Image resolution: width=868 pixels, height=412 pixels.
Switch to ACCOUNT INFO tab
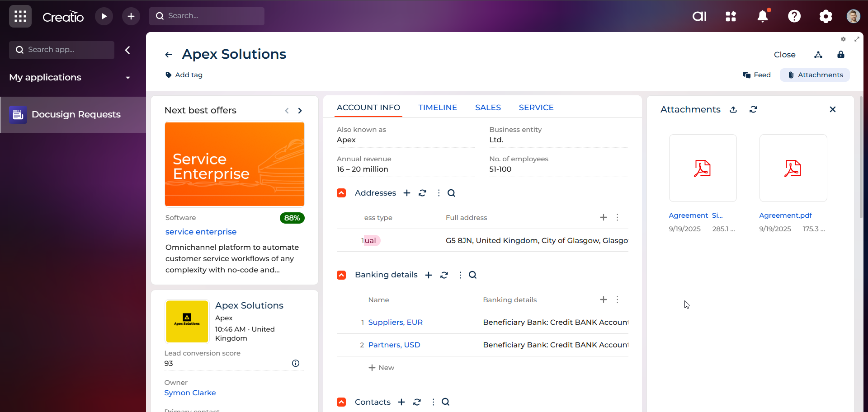point(368,108)
